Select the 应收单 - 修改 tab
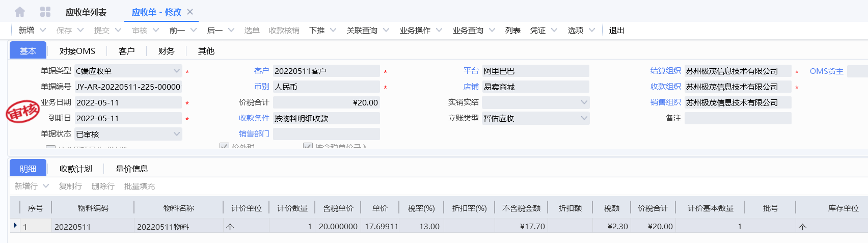This screenshot has width=868, height=243. 156,12
